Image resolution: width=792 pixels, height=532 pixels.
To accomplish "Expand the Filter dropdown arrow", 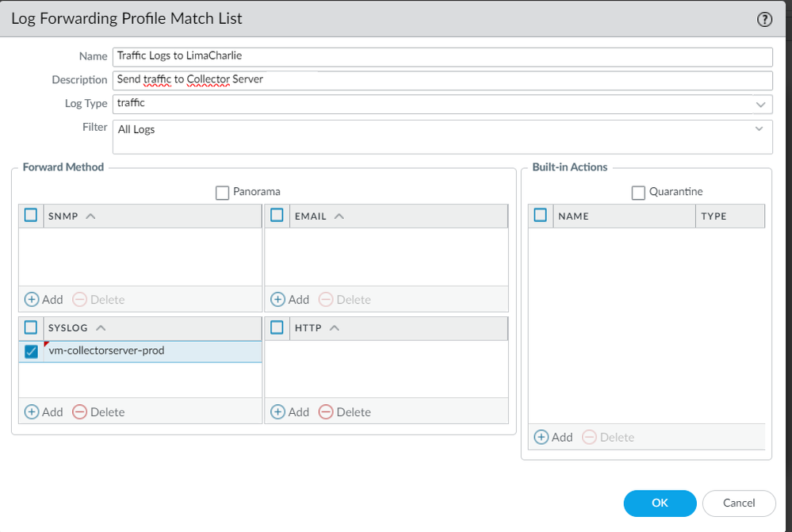I will (x=759, y=128).
